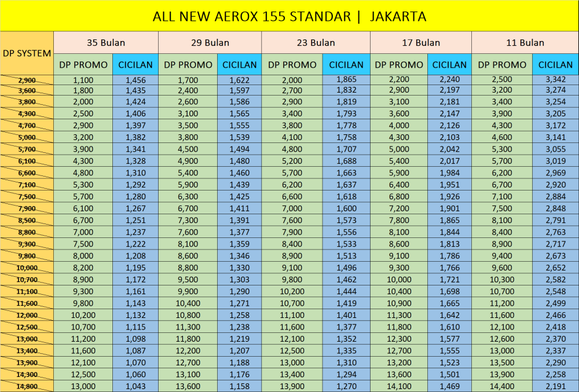Select the 1,456 cicilan cell for 35 Bulan
The width and height of the screenshot is (579, 392).
[134, 80]
